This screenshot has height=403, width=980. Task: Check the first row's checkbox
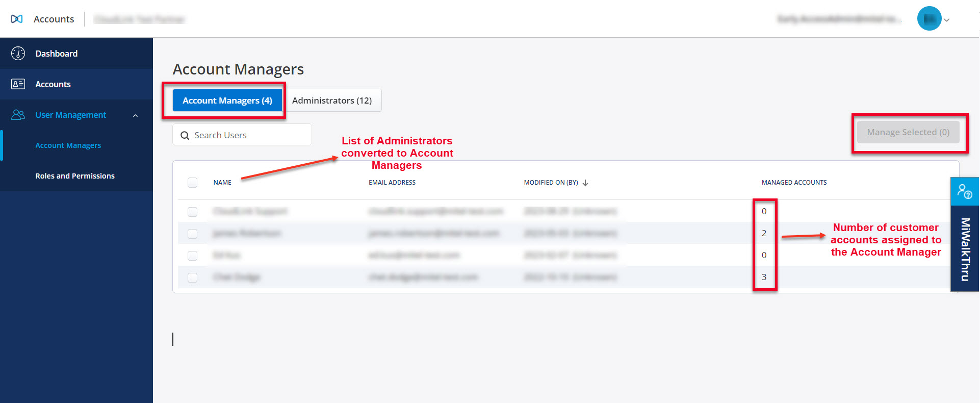click(x=192, y=211)
